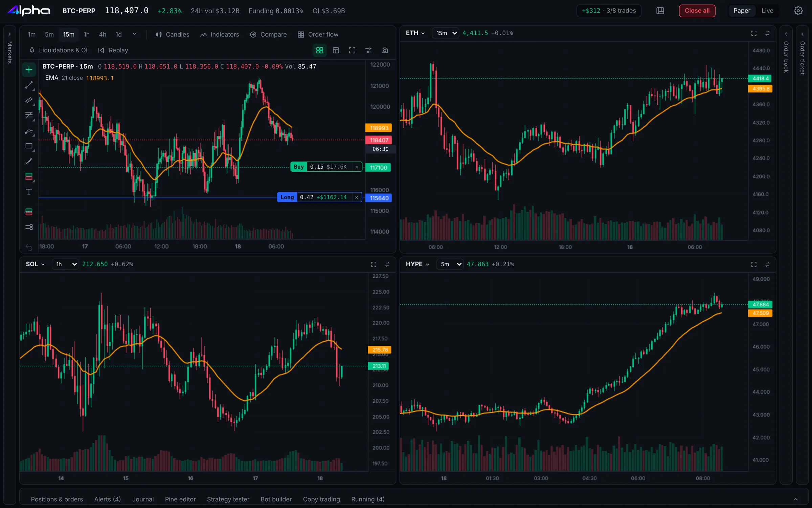Open Order flow view
The image size is (812, 508).
coord(318,35)
